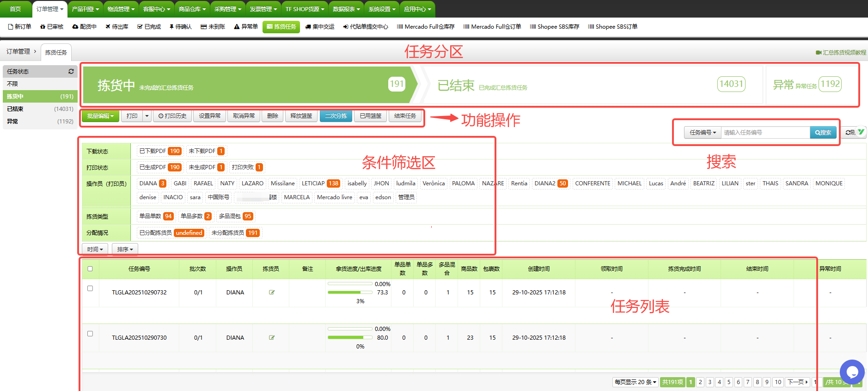Open the 任务编号 search type dropdown
868x391 pixels.
[703, 133]
